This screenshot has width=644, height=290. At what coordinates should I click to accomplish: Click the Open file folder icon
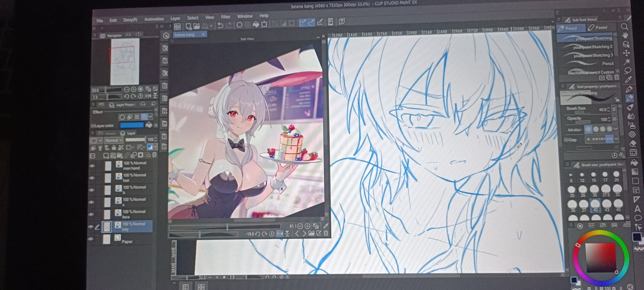click(x=197, y=26)
